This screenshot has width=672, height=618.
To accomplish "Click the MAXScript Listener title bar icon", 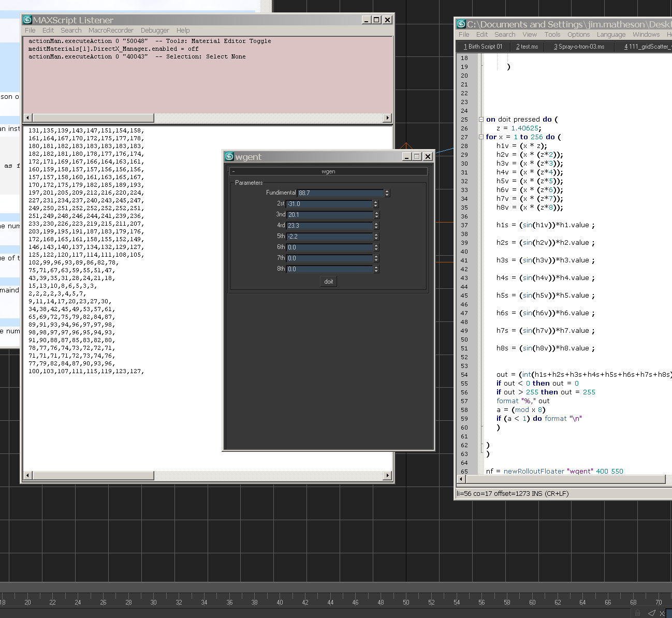I will [x=28, y=20].
